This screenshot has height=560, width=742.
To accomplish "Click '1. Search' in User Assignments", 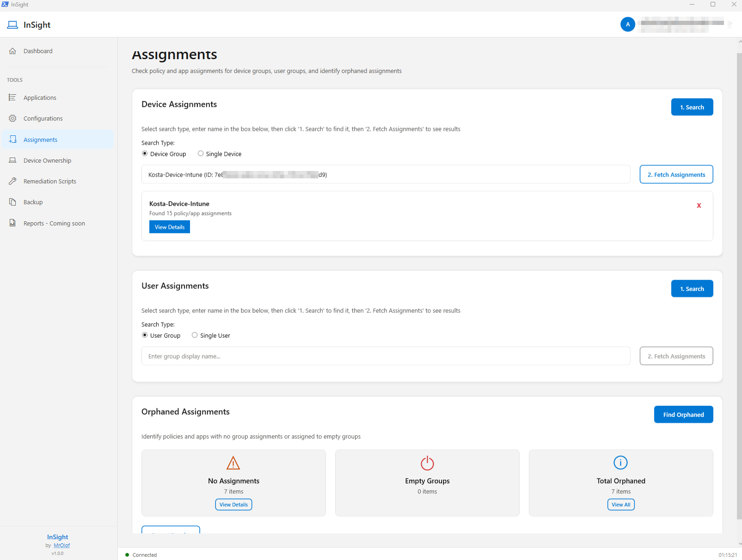I will click(x=692, y=289).
